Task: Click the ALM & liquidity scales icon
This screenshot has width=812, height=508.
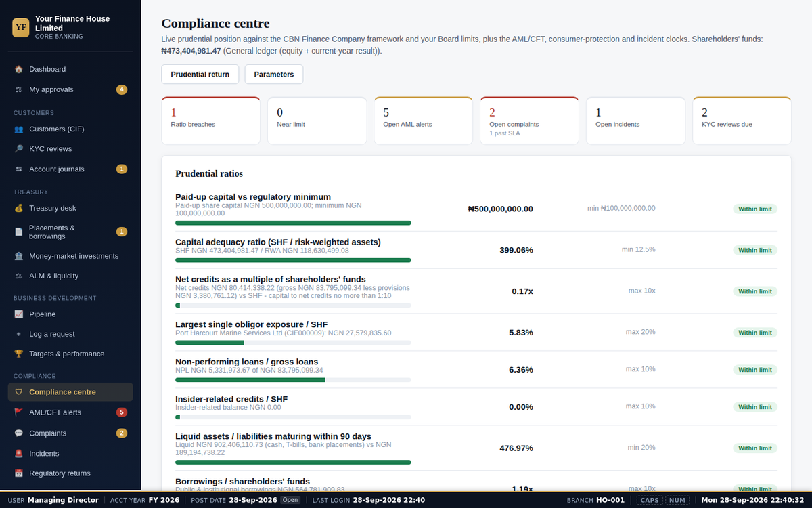Action: 19,276
